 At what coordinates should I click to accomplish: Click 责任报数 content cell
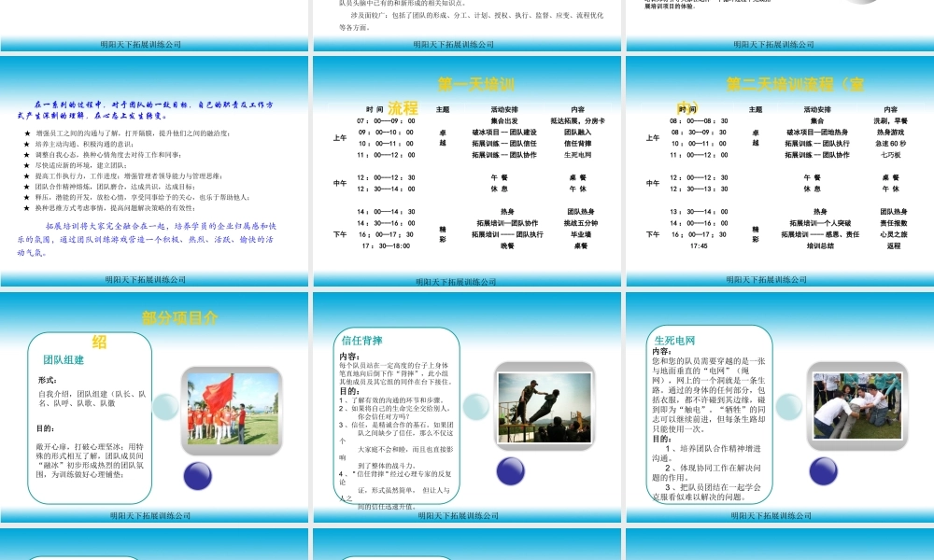[894, 223]
